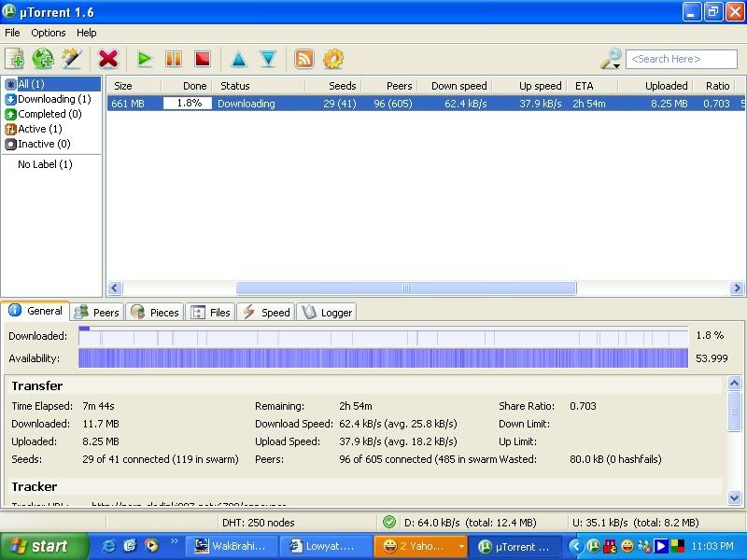This screenshot has width=747, height=560.
Task: Start the torrent with the green play icon
Action: tap(144, 59)
